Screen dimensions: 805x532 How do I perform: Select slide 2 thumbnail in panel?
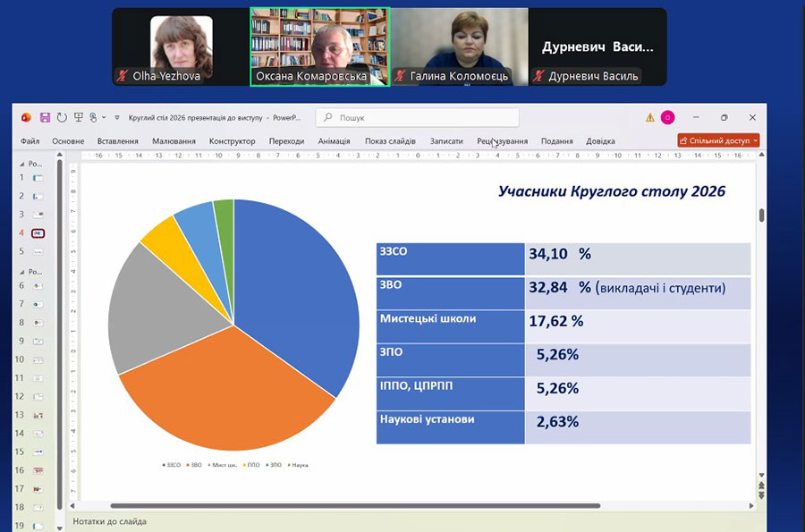point(38,196)
